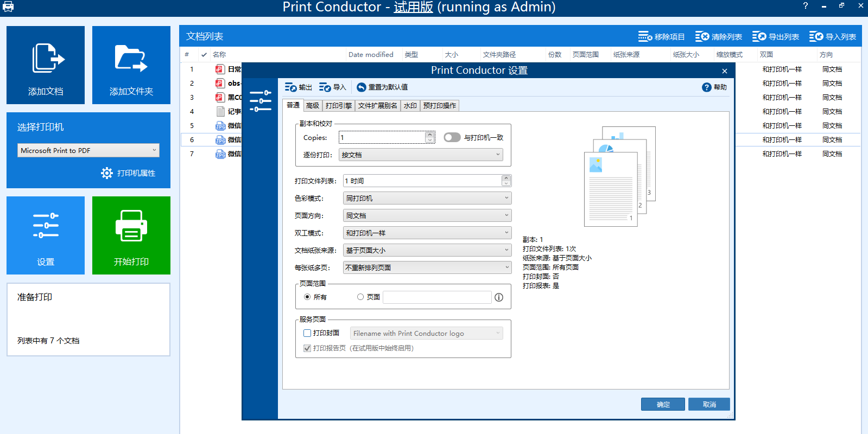868x434 pixels.
Task: Click the green Start Printing (开始打印) icon
Action: coord(131,226)
